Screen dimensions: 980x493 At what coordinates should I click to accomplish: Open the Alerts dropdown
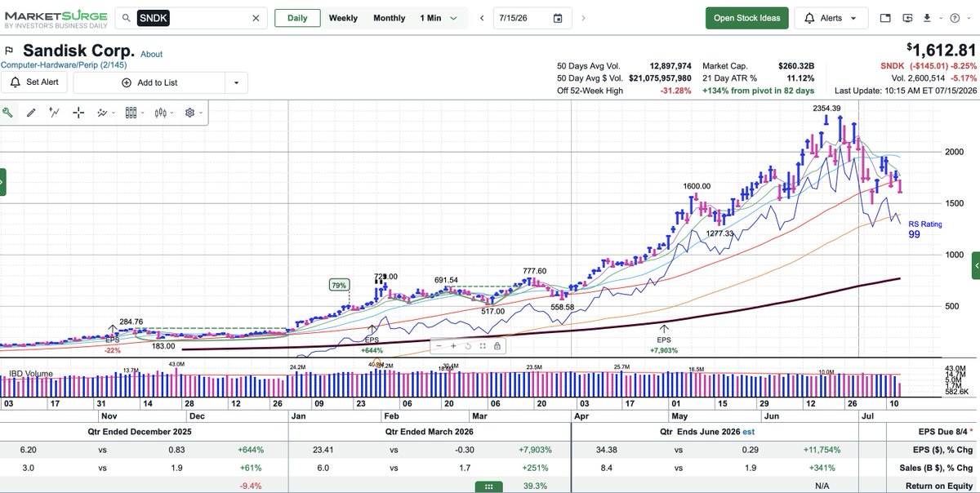[831, 18]
